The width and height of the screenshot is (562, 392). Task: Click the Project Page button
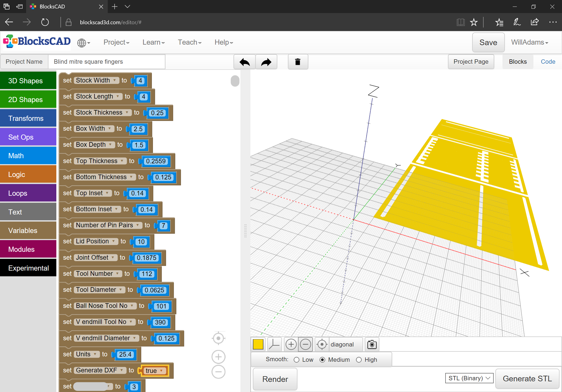(471, 62)
